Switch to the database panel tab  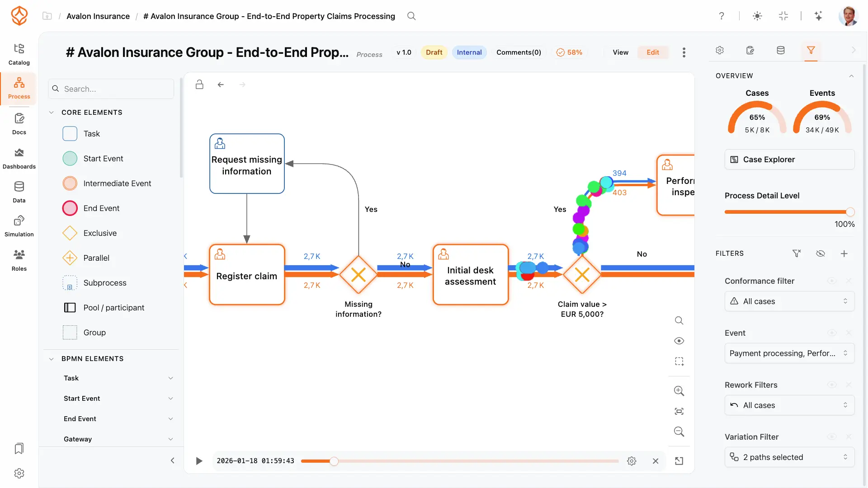781,50
